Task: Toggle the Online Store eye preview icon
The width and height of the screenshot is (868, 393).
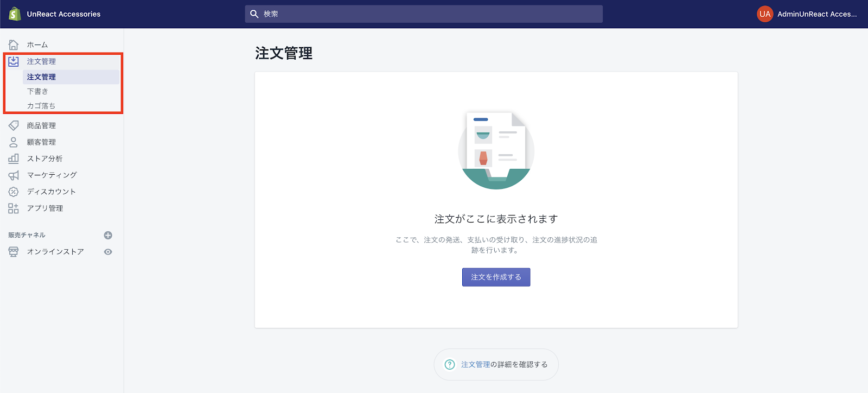Action: point(108,252)
